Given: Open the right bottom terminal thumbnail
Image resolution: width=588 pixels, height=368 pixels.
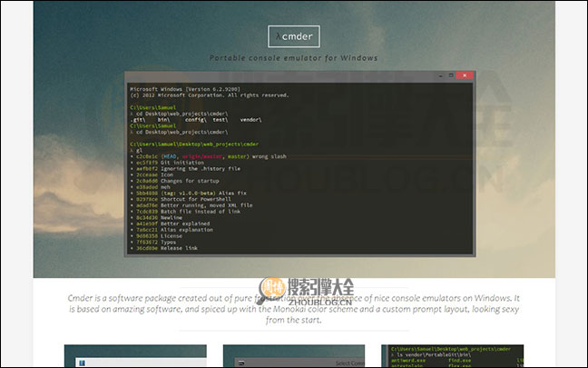Looking at the screenshot, I should click(452, 355).
